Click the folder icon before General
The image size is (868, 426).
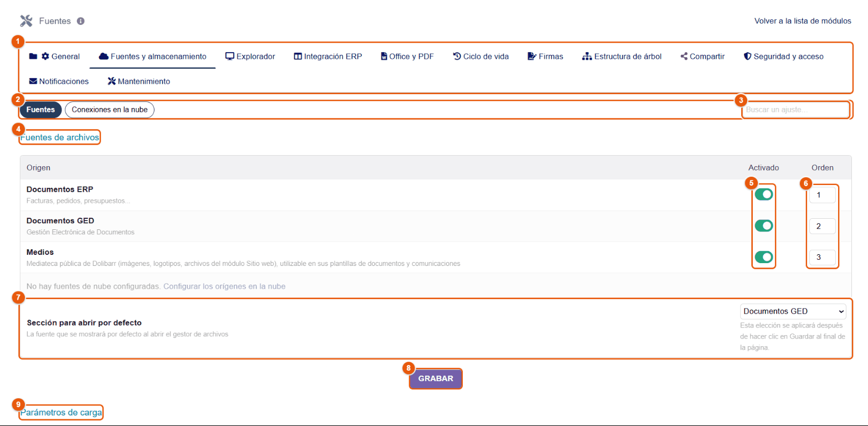click(x=33, y=56)
